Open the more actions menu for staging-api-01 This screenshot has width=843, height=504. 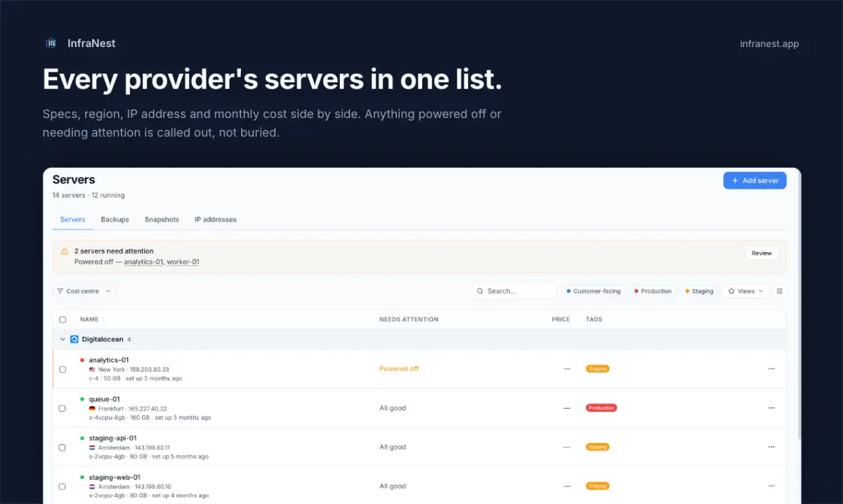[x=771, y=446]
